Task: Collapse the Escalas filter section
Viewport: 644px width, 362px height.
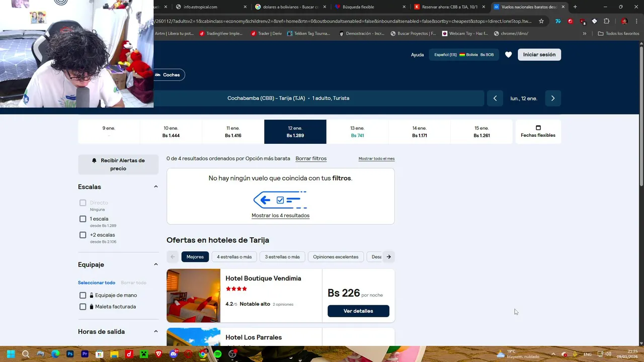Action: 155,187
